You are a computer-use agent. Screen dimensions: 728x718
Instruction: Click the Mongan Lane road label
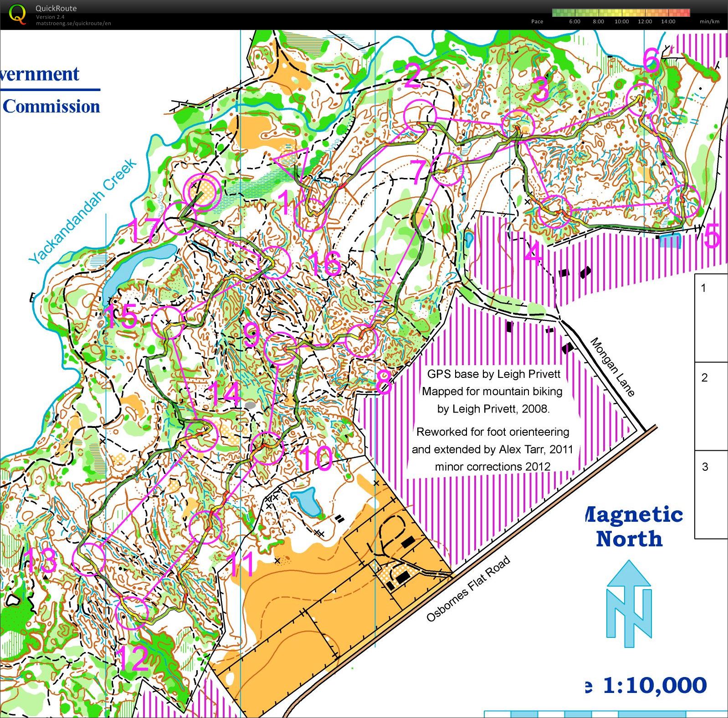point(613,367)
